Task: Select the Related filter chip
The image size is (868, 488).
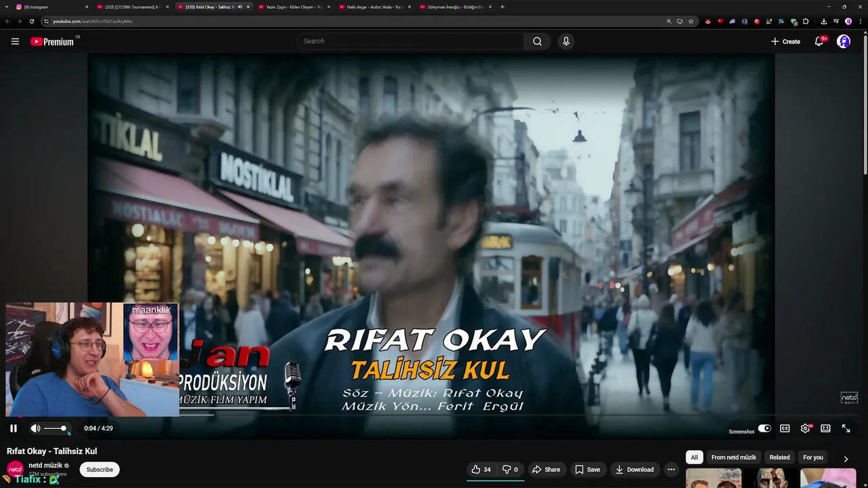Action: click(x=779, y=457)
